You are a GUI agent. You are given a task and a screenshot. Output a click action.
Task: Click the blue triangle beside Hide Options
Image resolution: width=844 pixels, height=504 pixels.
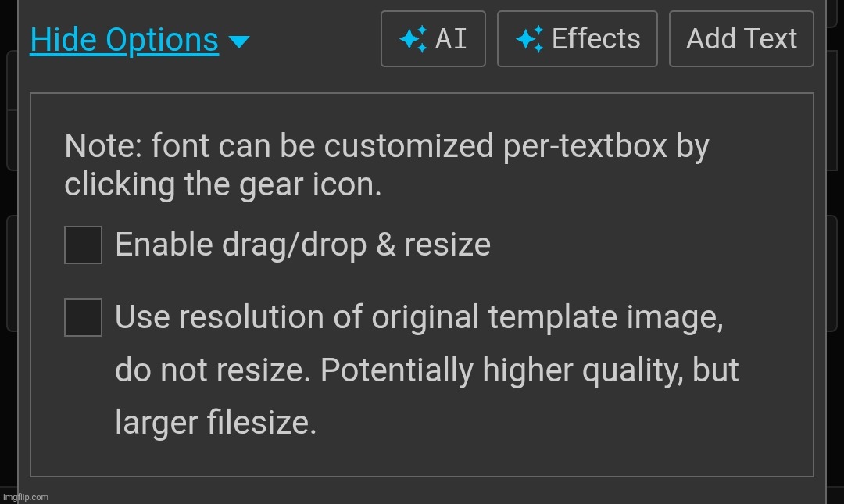pos(239,41)
